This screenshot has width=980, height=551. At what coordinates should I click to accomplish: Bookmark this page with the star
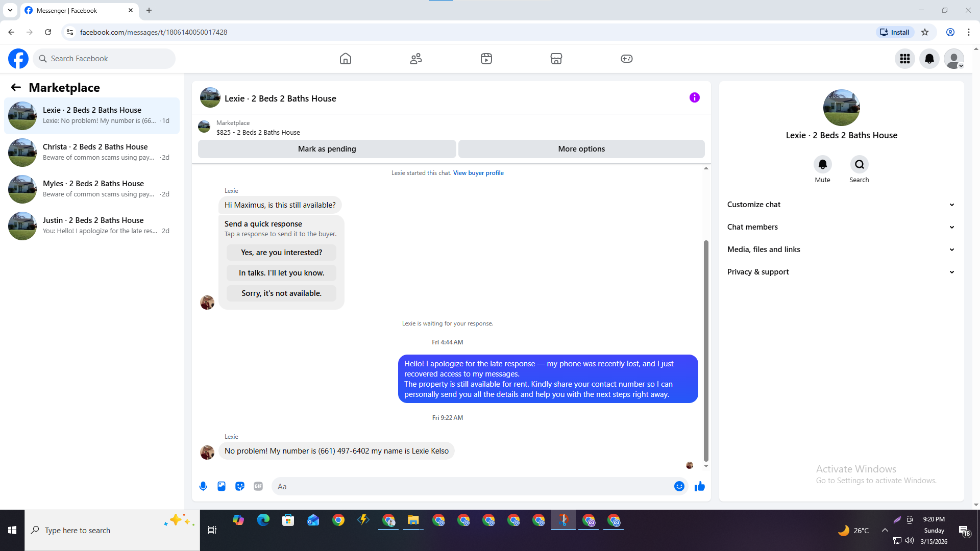[925, 32]
